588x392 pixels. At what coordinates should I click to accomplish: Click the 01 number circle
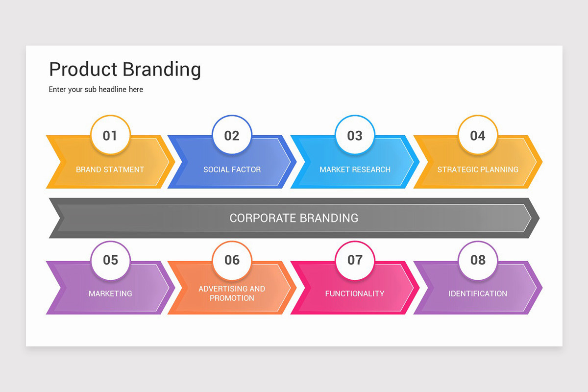click(x=110, y=135)
